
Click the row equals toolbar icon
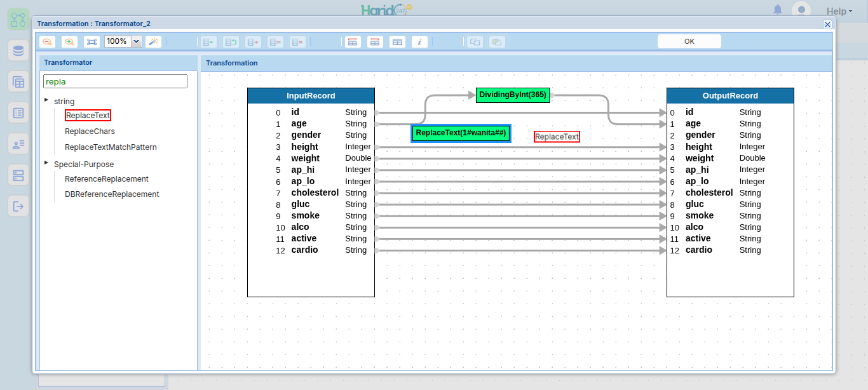(x=275, y=42)
